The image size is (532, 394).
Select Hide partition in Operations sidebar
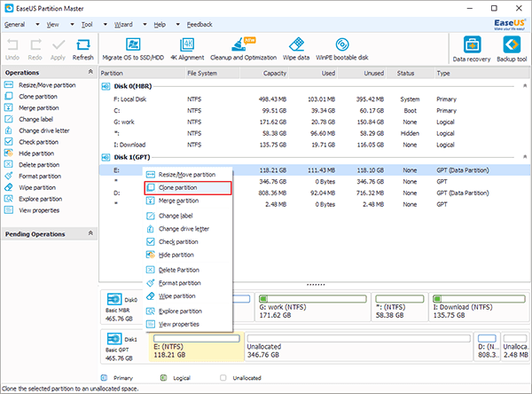[36, 154]
